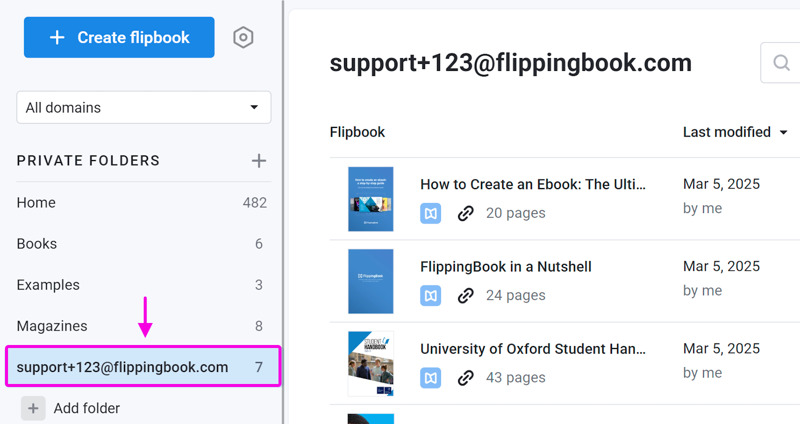This screenshot has height=424, width=800.
Task: Open FlippingBook in a Nutshell thumbnail
Action: tap(370, 281)
